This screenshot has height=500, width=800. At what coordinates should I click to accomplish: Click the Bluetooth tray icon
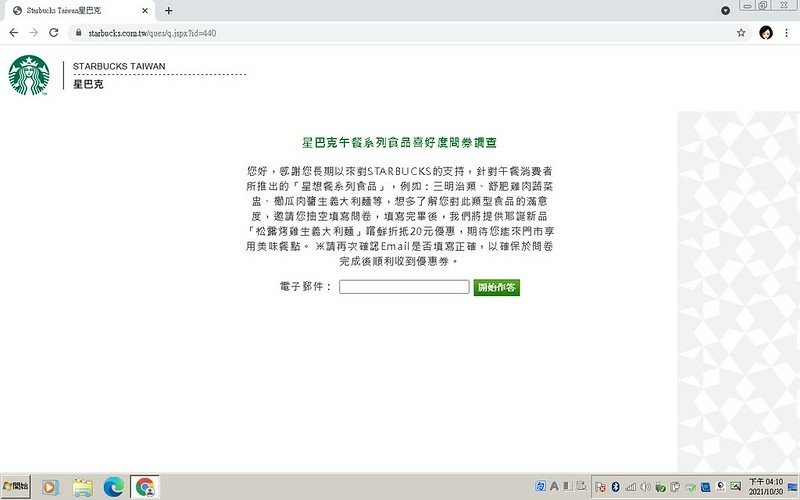(616, 487)
